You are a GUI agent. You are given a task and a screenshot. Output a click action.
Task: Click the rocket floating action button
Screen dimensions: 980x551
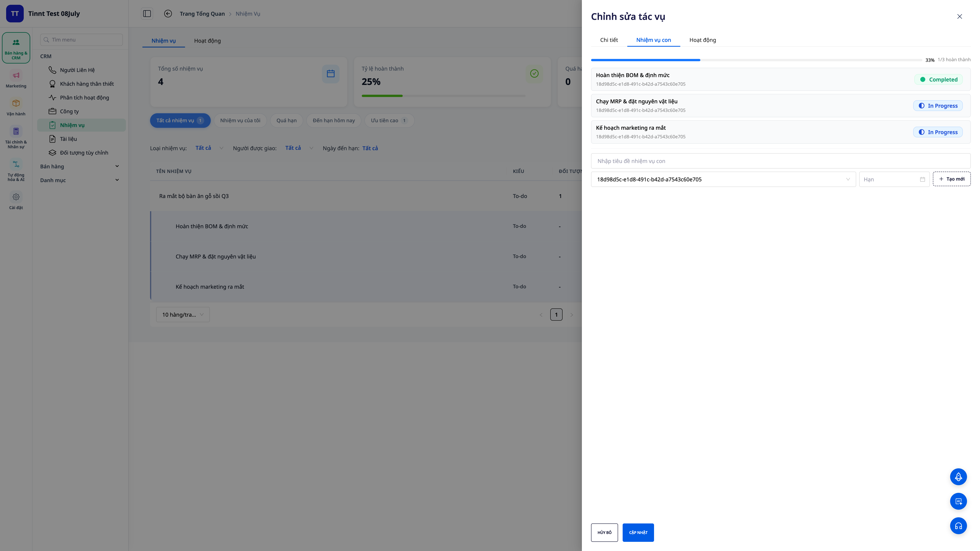pyautogui.click(x=958, y=476)
